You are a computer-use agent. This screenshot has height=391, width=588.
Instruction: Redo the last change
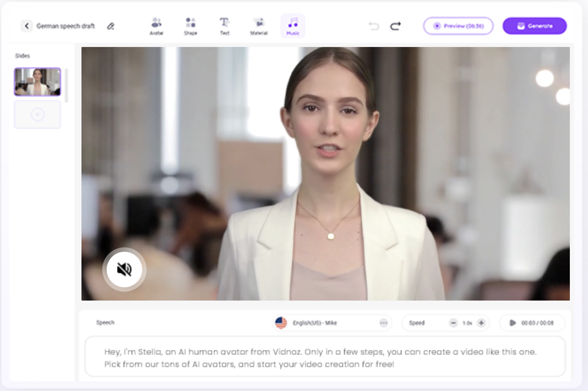[395, 26]
